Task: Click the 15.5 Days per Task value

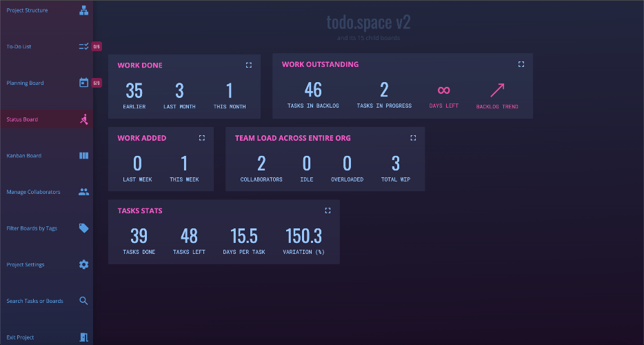Action: click(x=244, y=236)
